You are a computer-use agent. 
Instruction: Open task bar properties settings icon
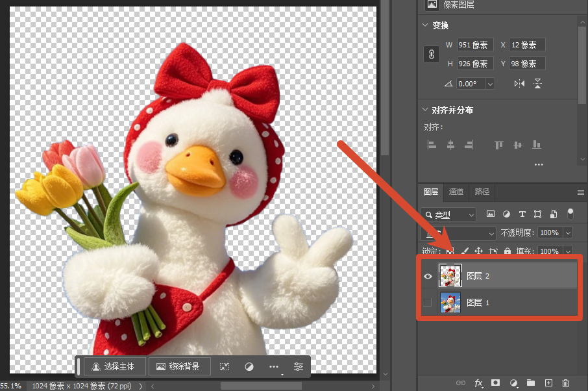299,366
